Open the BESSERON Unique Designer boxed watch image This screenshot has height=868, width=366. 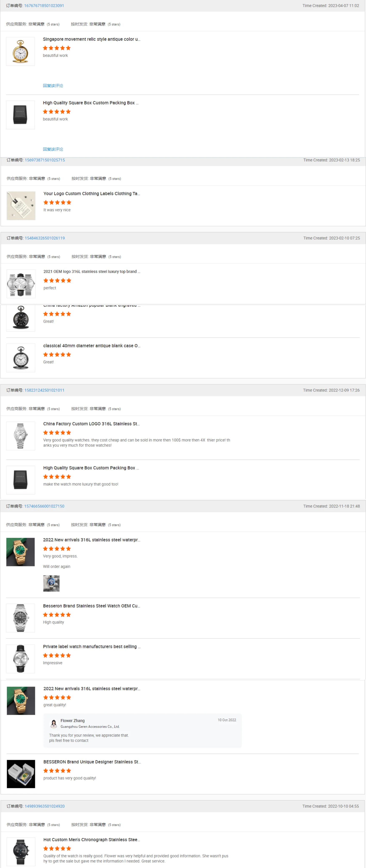21,774
